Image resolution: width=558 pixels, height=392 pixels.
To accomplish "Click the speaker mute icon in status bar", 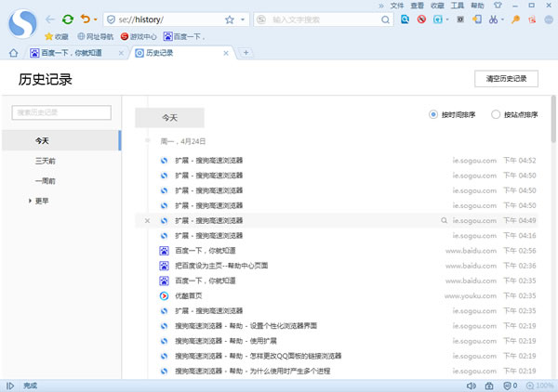I will (472, 385).
